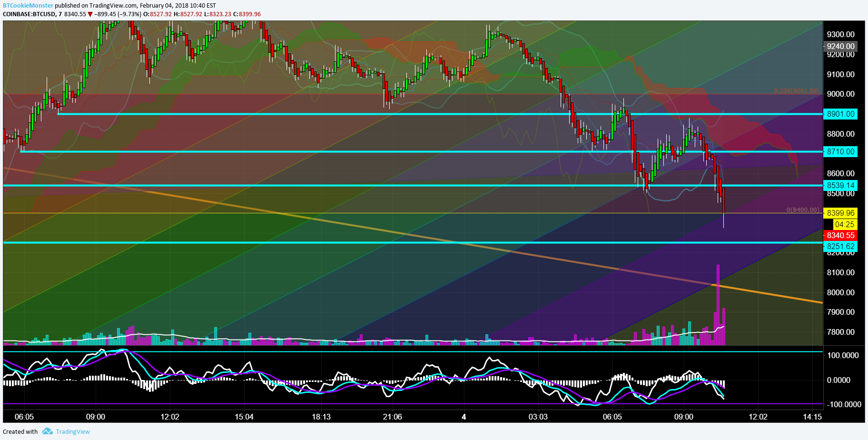Click the tallest magenta volume bar
Screen dimensions: 868x440
point(718,305)
